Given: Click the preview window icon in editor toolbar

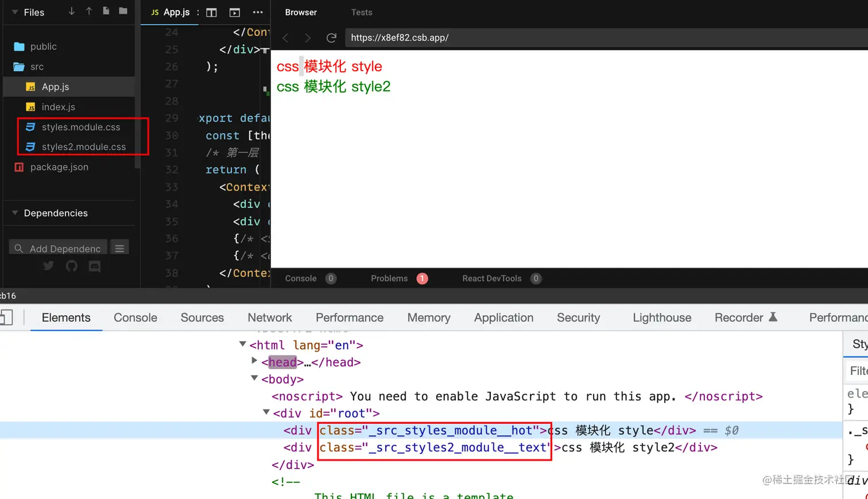Looking at the screenshot, I should point(234,12).
